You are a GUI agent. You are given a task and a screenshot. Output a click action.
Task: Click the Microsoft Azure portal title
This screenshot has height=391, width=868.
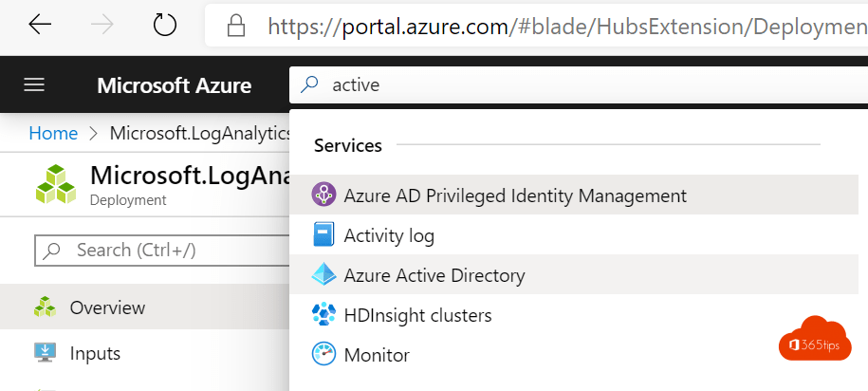pos(174,85)
